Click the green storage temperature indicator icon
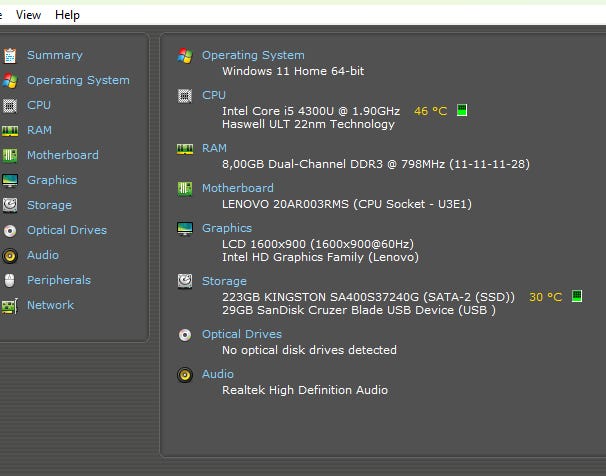Screen dimensions: 606x476 pyautogui.click(x=576, y=297)
